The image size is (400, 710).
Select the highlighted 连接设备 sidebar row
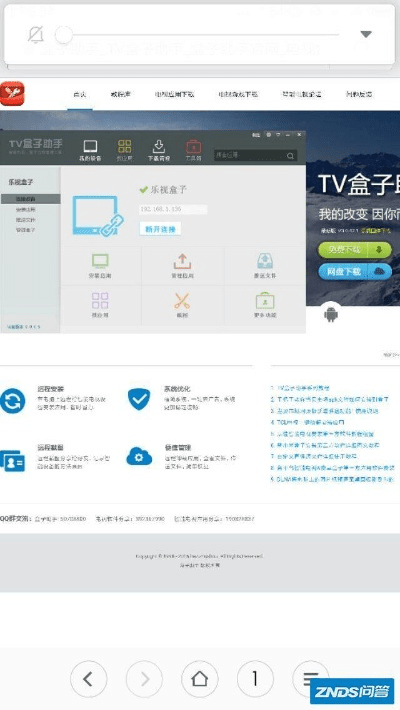(x=30, y=199)
